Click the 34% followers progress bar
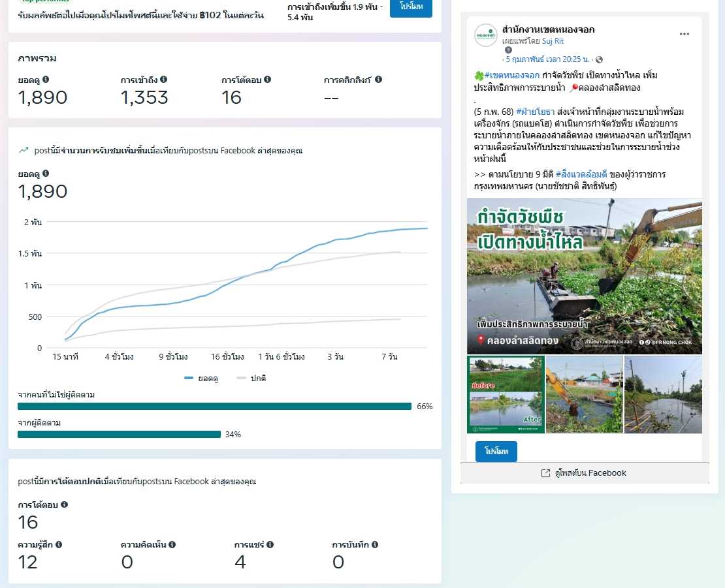725x588 pixels. 120,434
